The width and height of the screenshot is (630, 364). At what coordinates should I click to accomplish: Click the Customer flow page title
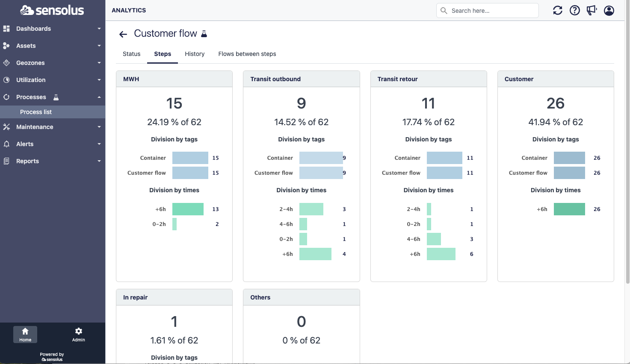tap(166, 33)
